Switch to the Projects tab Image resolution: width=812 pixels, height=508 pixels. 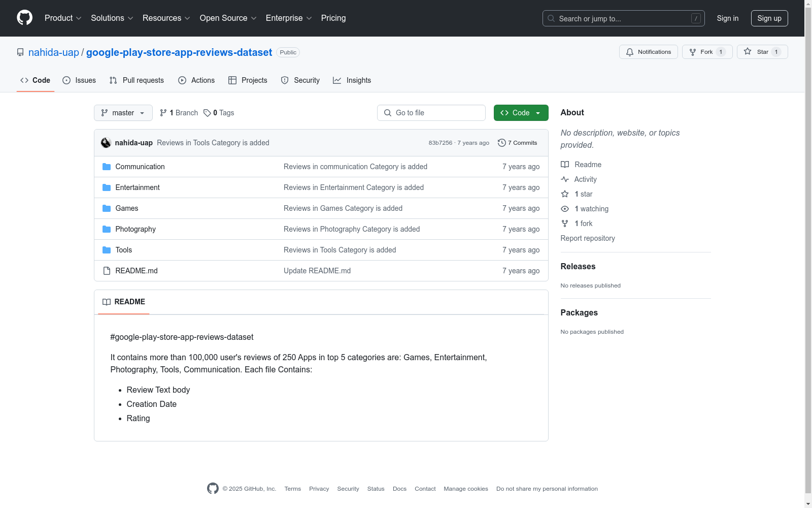(248, 80)
